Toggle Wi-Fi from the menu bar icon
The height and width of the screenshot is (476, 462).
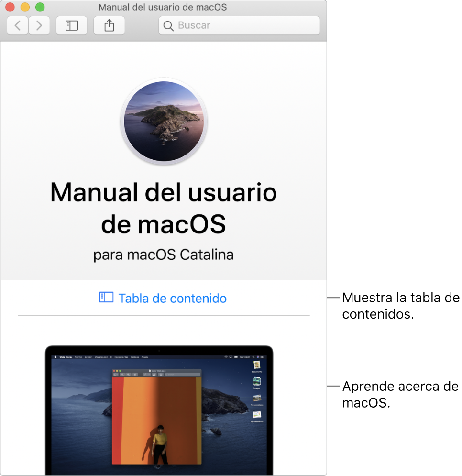pyautogui.click(x=226, y=357)
